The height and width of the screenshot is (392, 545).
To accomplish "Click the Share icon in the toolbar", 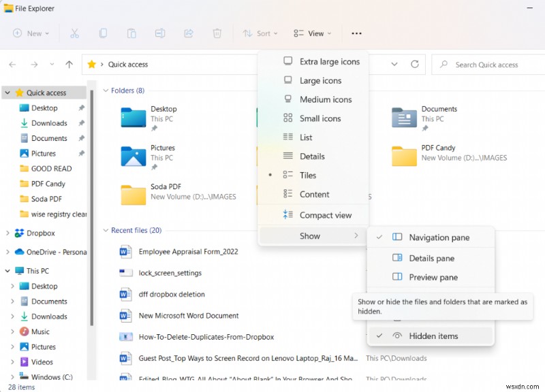I will (189, 33).
